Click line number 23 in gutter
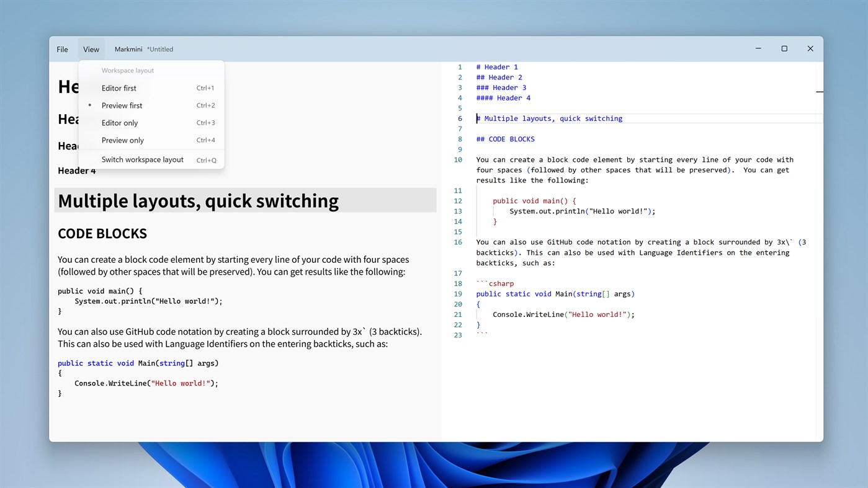 (458, 335)
